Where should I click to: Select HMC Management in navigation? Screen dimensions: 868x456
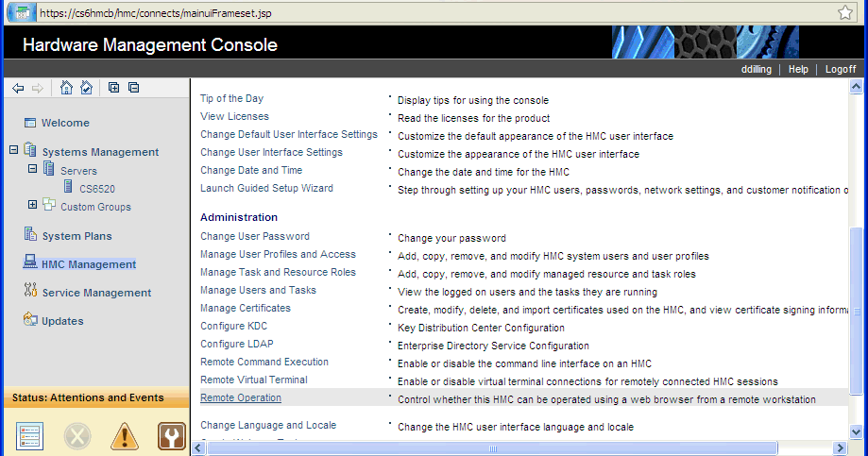(x=89, y=264)
